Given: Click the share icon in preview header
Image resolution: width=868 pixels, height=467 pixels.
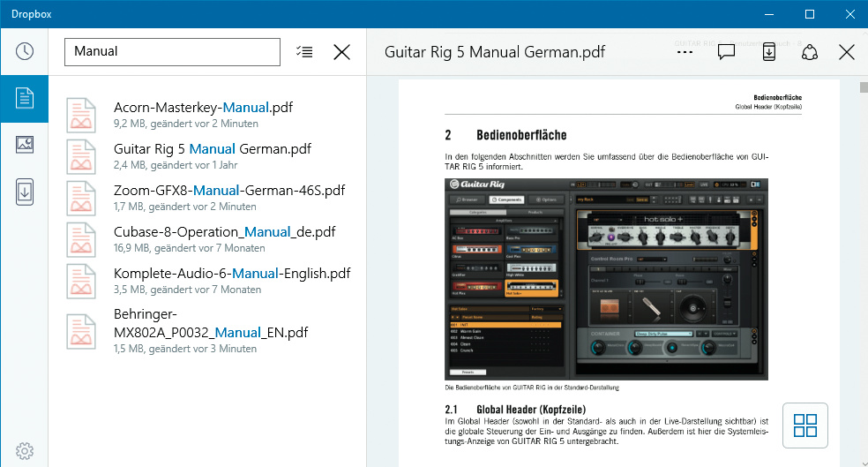Looking at the screenshot, I should point(809,52).
